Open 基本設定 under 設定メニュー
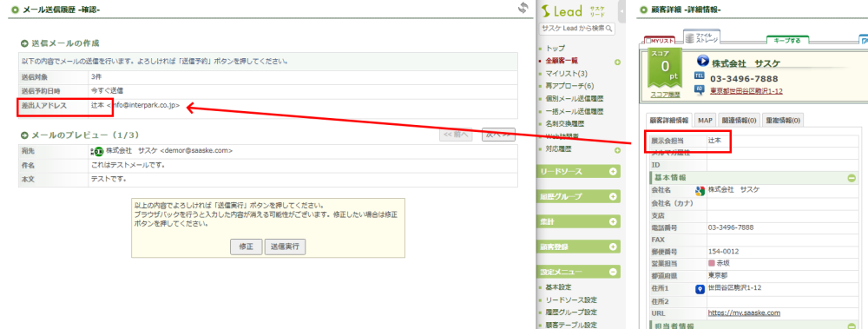This screenshot has height=329, width=868. point(558,287)
